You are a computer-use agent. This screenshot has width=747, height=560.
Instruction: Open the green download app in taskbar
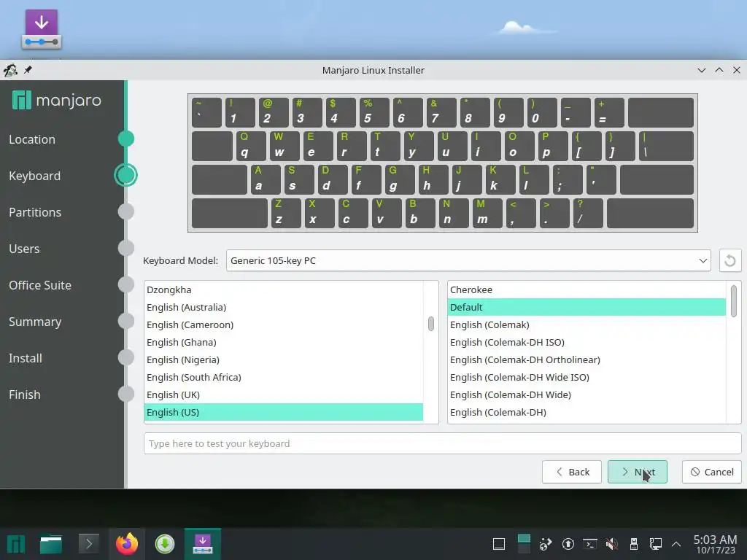pyautogui.click(x=165, y=544)
